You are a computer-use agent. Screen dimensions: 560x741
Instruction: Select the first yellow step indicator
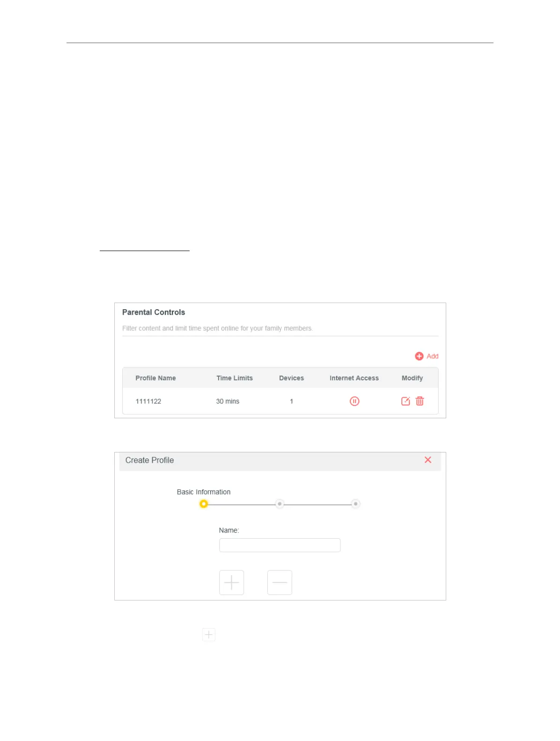pos(203,504)
